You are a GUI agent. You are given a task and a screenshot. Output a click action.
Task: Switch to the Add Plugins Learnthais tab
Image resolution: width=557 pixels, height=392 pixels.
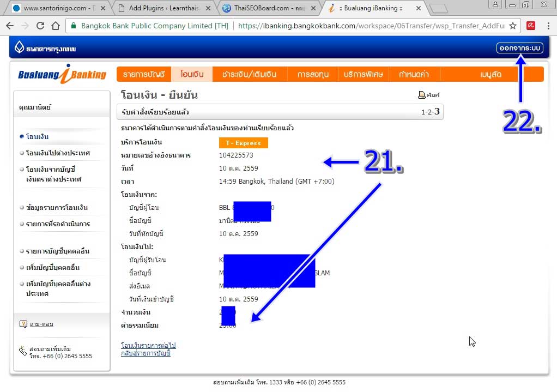point(164,8)
